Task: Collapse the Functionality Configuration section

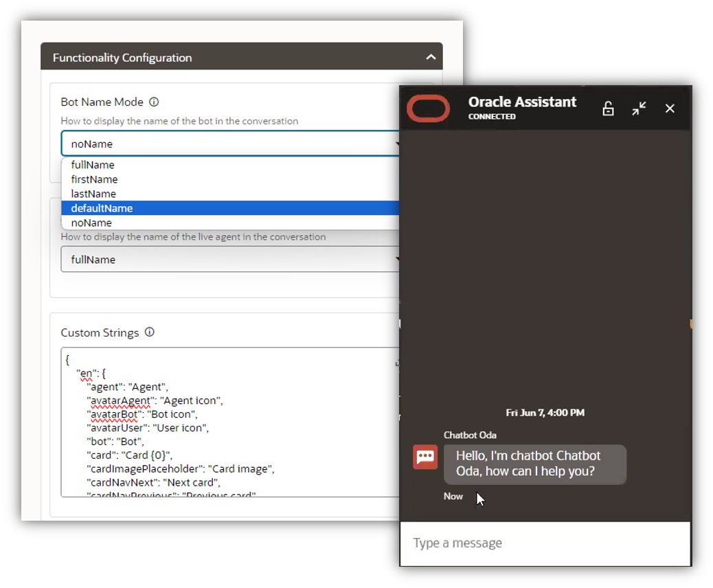Action: pyautogui.click(x=431, y=57)
